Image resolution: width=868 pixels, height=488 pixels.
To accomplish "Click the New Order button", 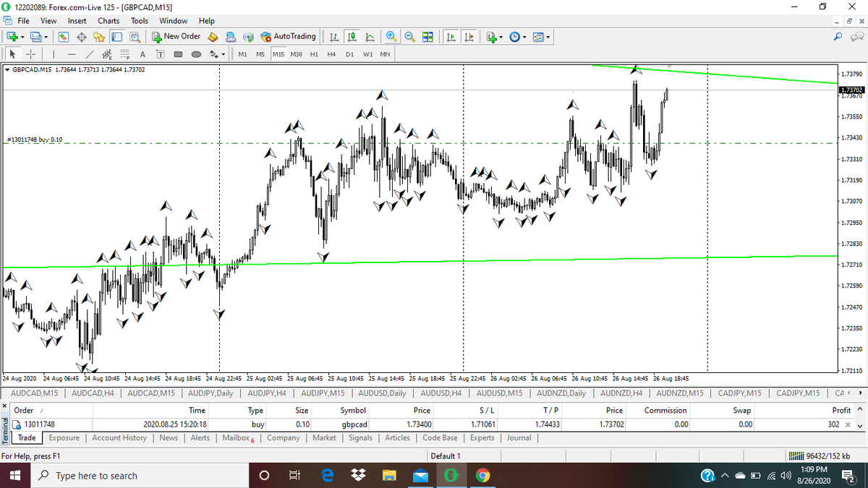I will pyautogui.click(x=176, y=36).
